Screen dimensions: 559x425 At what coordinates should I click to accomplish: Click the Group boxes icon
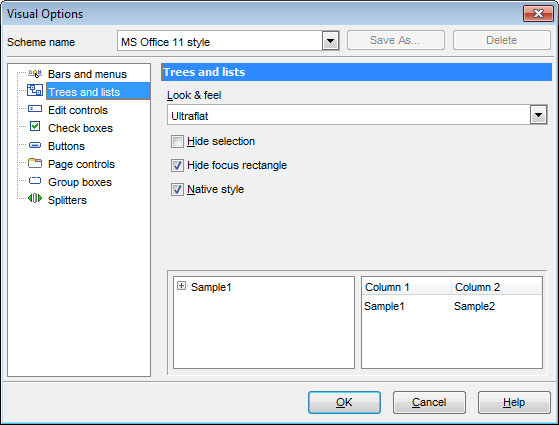(35, 181)
